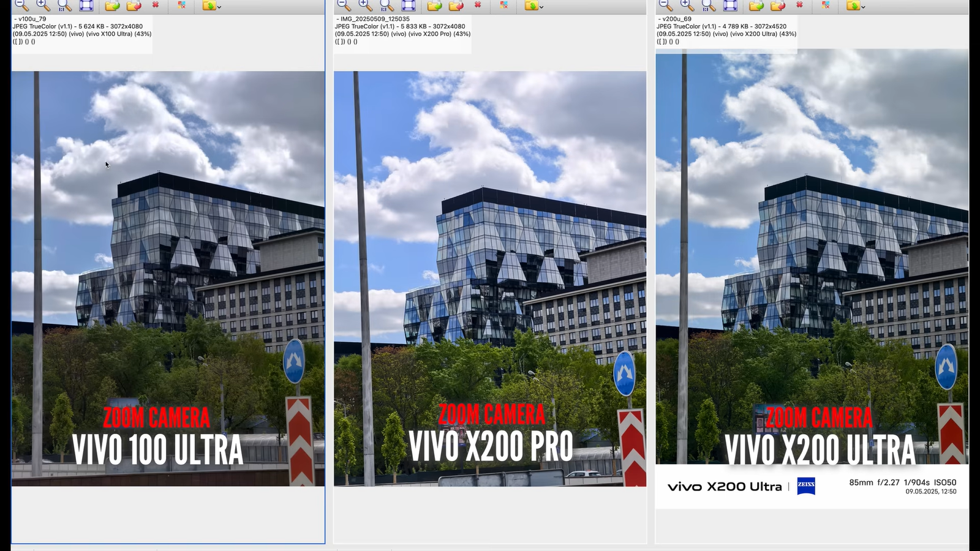The height and width of the screenshot is (551, 980).
Task: Zoom out in the IMG_20250509_125035 pane
Action: (344, 5)
